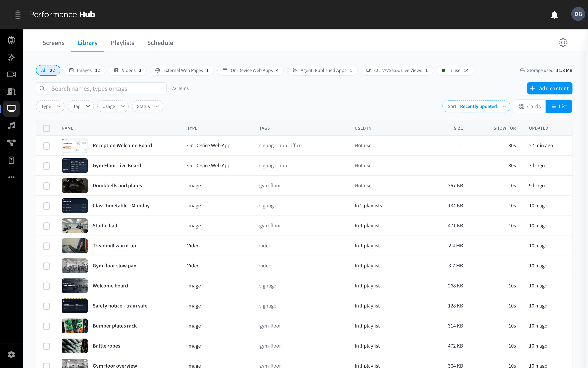588x368 pixels.
Task: Open the Tag filter dropdown
Action: 81,106
